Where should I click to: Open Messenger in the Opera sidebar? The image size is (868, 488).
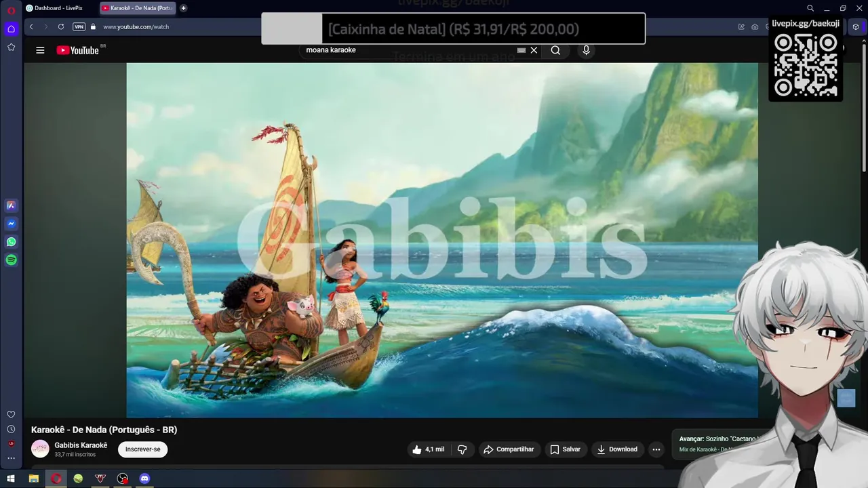tap(11, 224)
